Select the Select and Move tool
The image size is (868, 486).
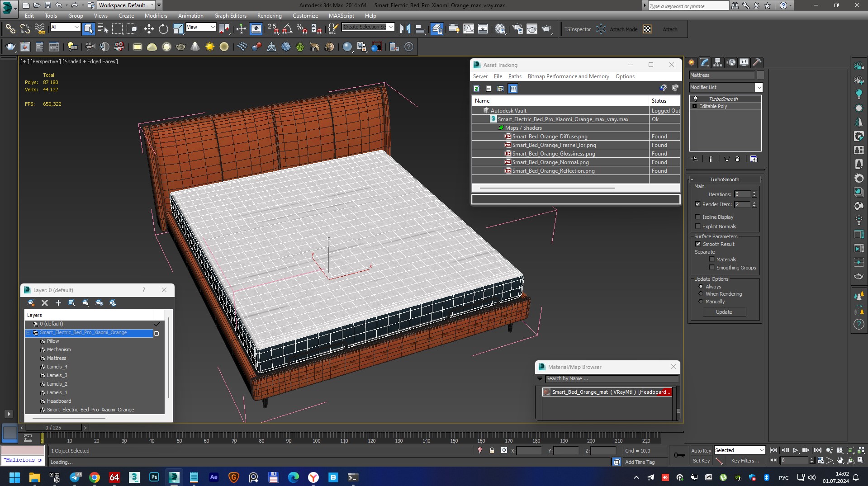coord(149,29)
